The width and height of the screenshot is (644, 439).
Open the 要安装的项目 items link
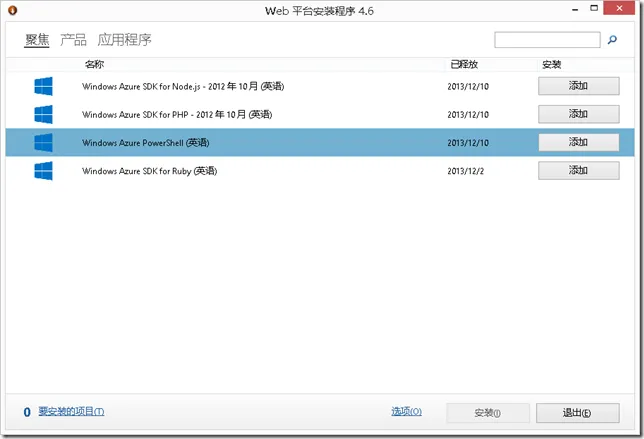click(x=71, y=411)
